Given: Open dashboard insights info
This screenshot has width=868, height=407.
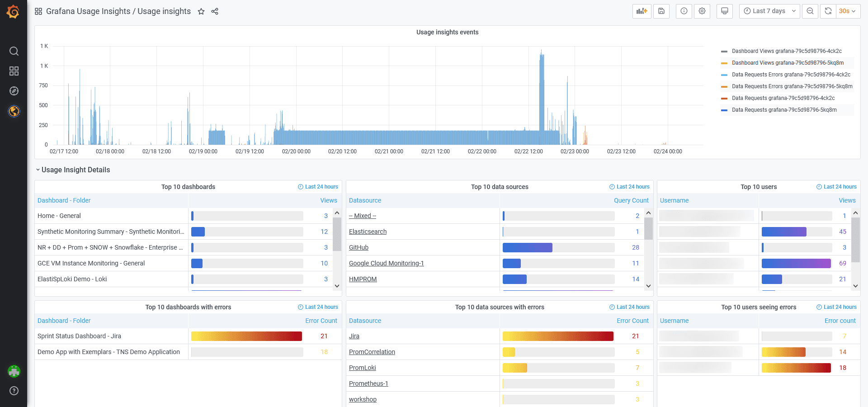Looking at the screenshot, I should pyautogui.click(x=684, y=11).
